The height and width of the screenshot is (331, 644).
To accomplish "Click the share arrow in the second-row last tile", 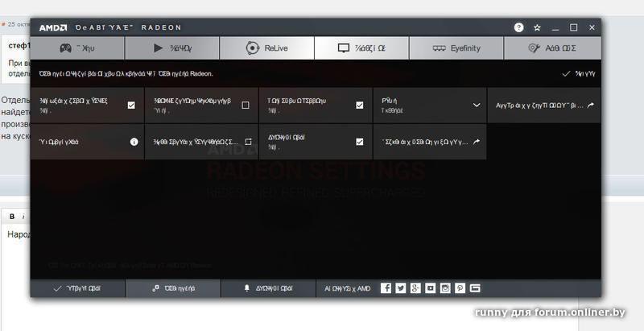I will 477,142.
